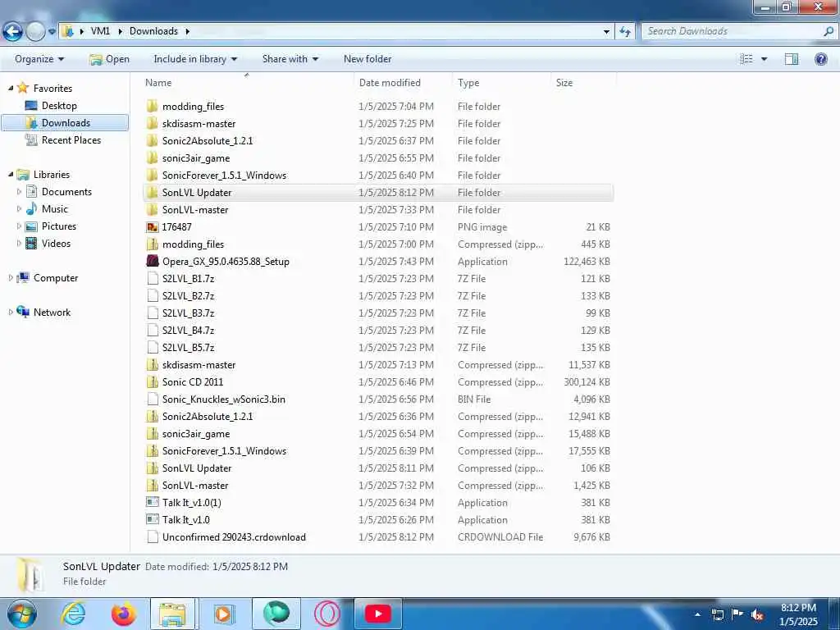The image size is (840, 630).
Task: Click the Forward navigation arrow button
Action: (35, 31)
